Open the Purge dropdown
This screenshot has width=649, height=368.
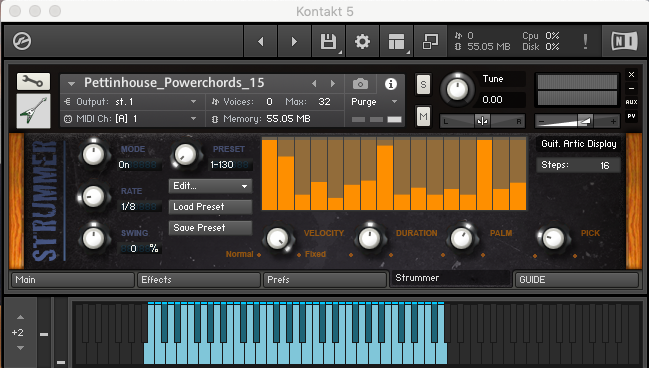(x=374, y=102)
